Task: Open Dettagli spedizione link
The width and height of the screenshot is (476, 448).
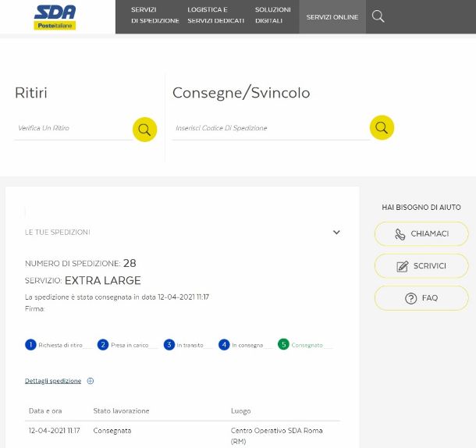Action: tap(53, 381)
